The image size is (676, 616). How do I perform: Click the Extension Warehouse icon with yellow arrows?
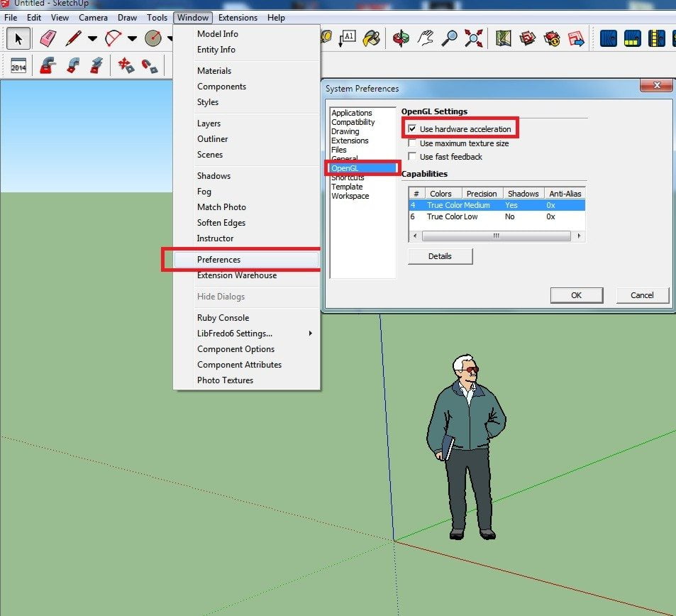(x=552, y=38)
